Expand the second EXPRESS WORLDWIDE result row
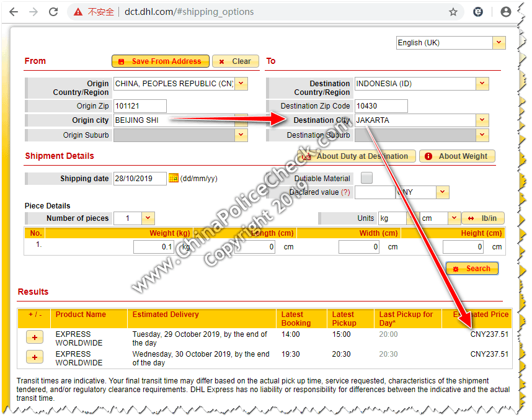Viewport: 532px width, 420px height. pos(35,357)
